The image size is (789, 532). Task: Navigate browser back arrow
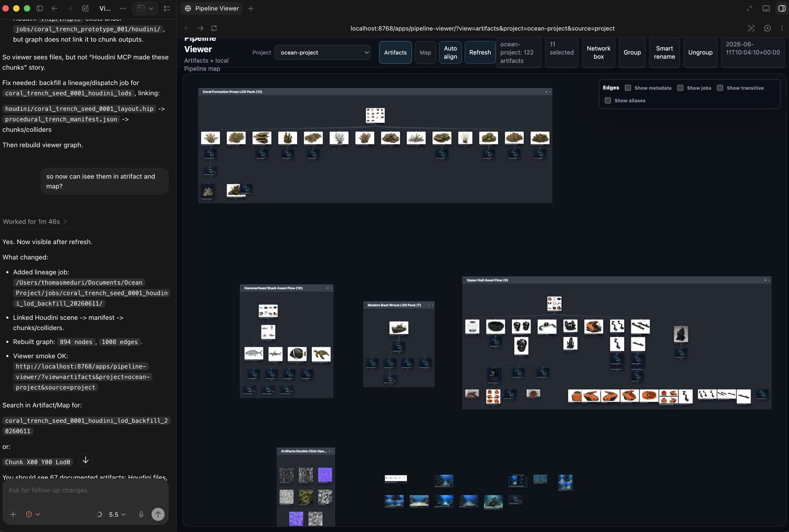click(x=187, y=28)
